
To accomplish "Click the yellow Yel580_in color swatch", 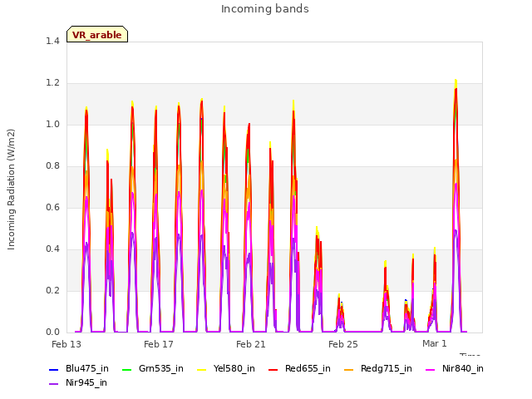I will tap(201, 369).
